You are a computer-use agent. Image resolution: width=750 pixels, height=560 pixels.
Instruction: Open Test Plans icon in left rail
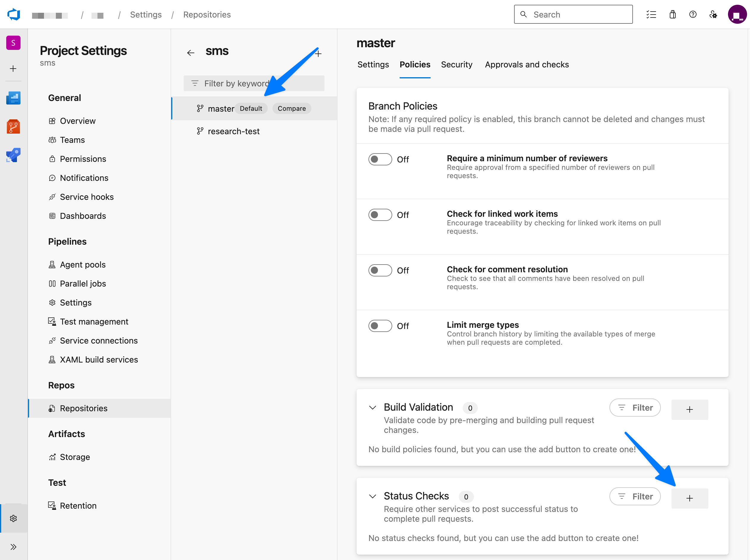(13, 155)
